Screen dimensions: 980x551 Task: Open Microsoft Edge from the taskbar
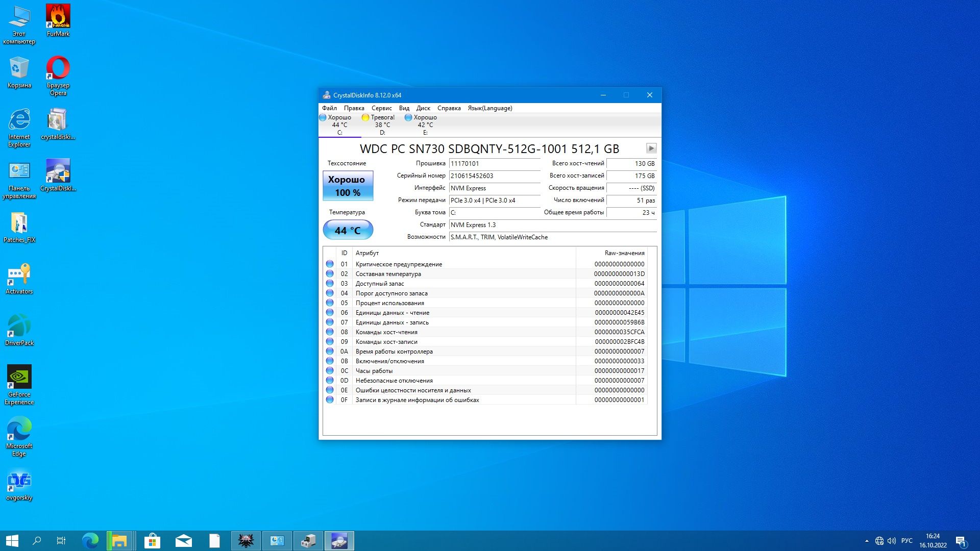[90, 541]
